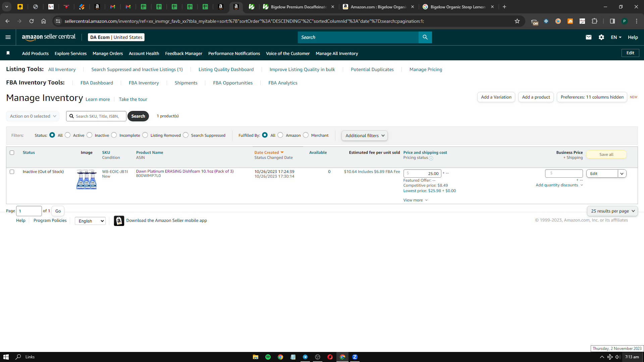Tick the select-all checkbox in table header
Screen dimensions: 644x362
click(12, 153)
